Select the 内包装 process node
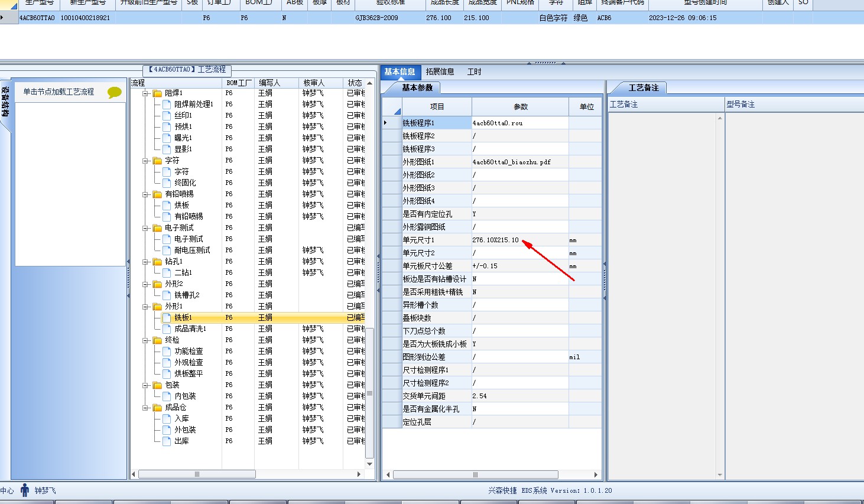The height and width of the screenshot is (504, 864). coord(185,396)
